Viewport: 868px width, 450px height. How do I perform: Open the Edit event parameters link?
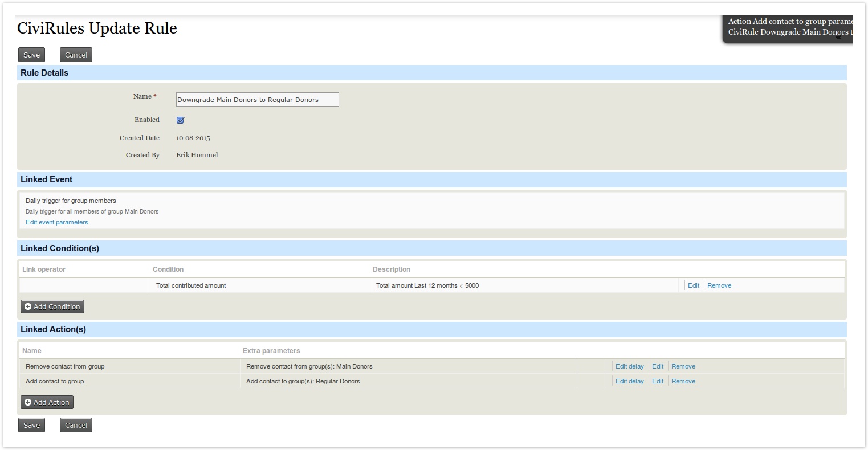pos(57,222)
